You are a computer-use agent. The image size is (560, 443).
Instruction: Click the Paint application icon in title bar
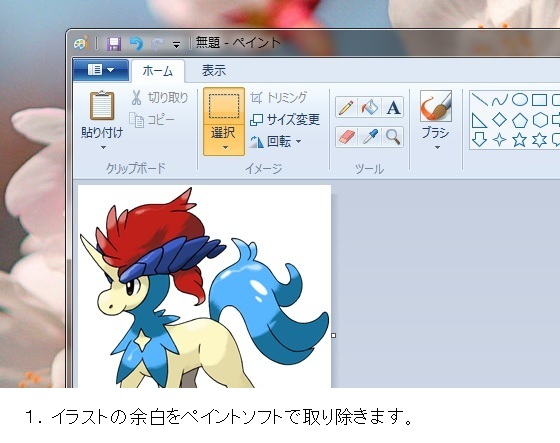tap(81, 43)
